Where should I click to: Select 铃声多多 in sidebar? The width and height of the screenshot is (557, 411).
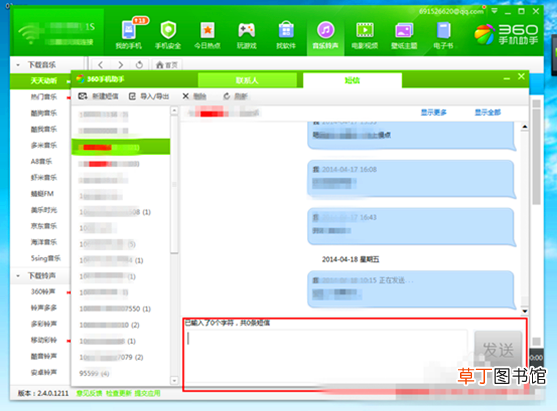click(x=43, y=308)
